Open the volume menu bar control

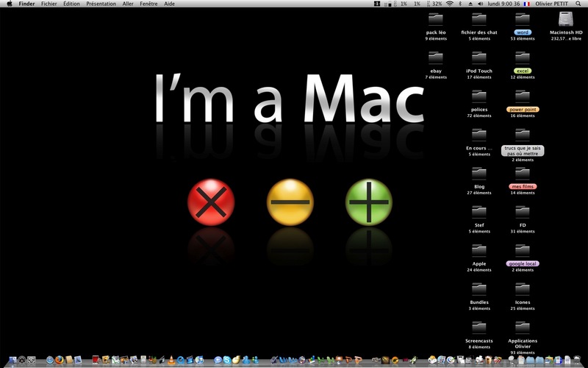tap(481, 4)
